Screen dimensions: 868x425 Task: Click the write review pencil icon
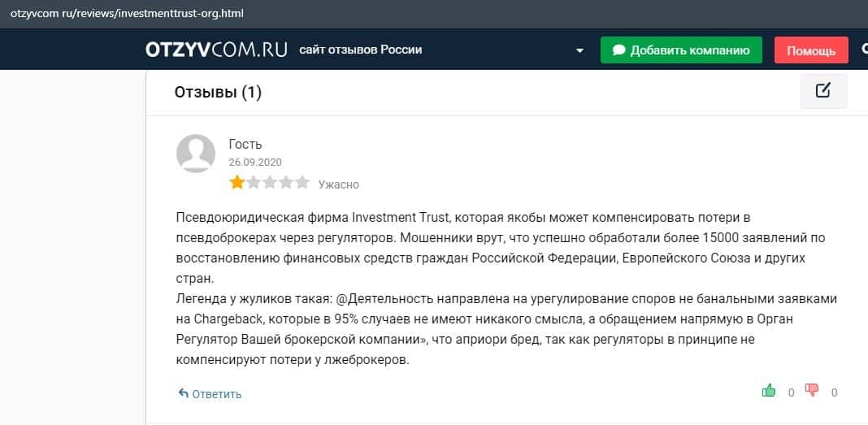[823, 90]
